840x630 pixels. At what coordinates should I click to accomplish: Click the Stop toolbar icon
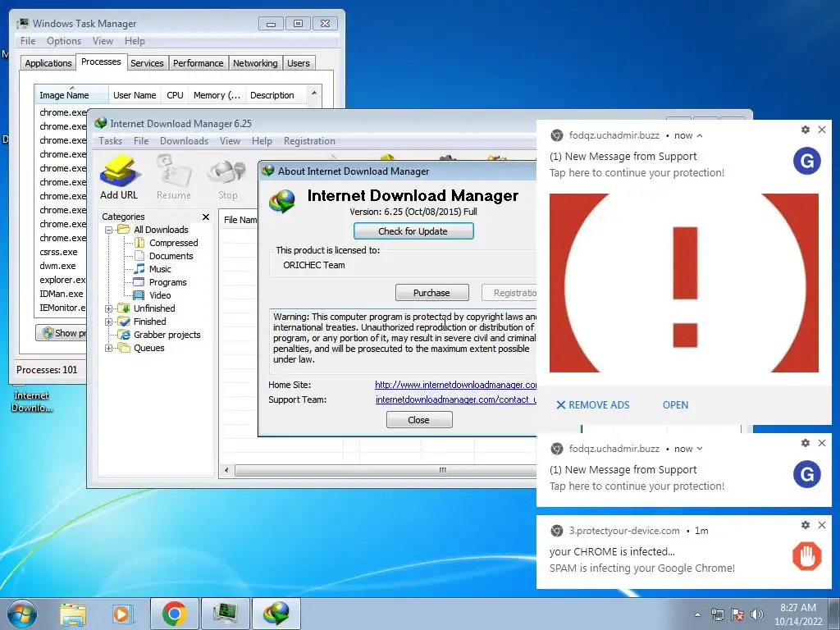click(x=228, y=177)
